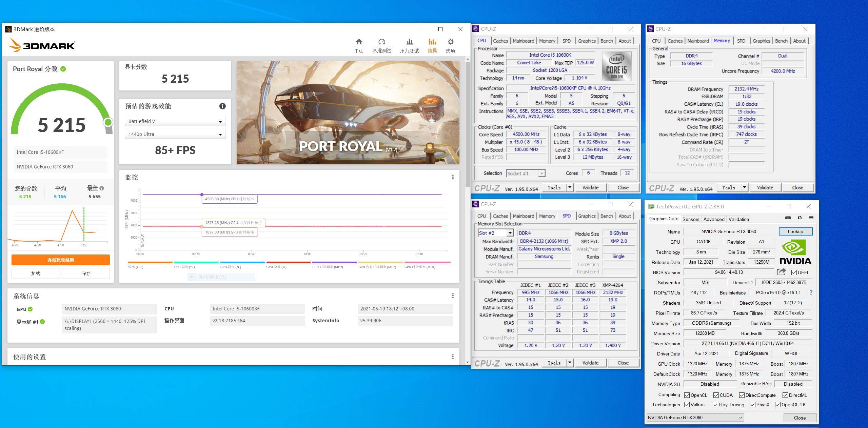Screen dimensions: 868x428
Task: Click the 保存 (save) button
Action: tap(86, 273)
